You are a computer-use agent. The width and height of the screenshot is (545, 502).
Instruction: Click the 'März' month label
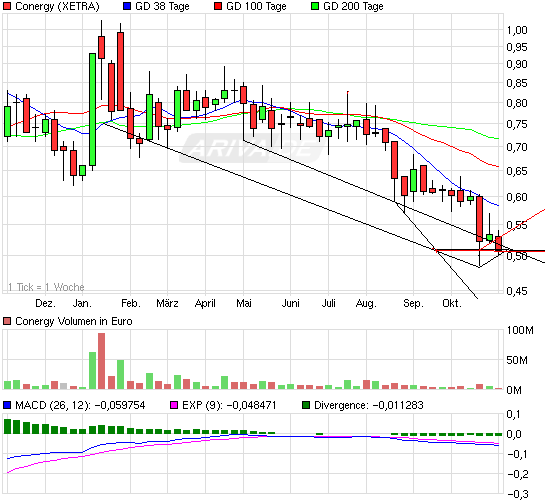[167, 303]
